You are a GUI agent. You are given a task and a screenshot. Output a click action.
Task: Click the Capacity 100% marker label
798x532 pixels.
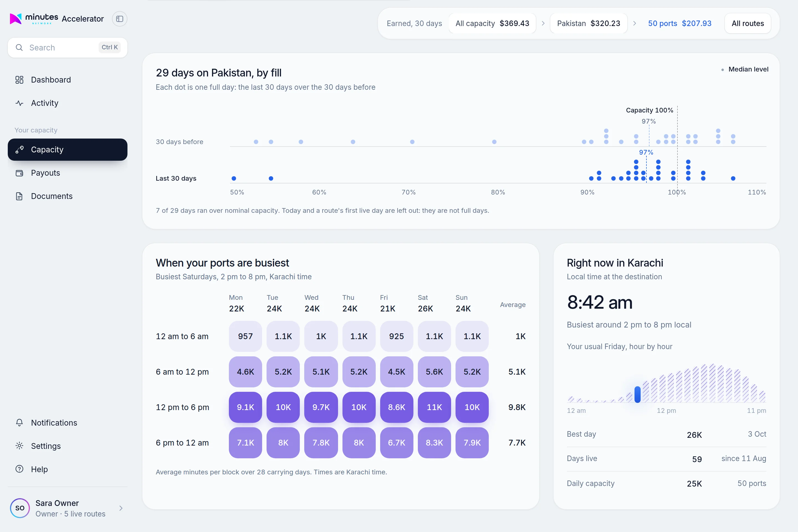[x=649, y=110]
